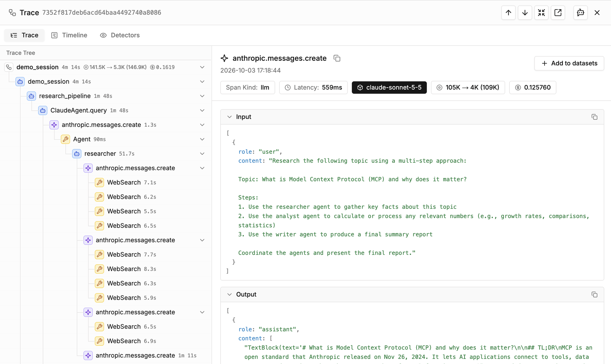Collapse the researcher node in trace tree
This screenshot has height=364, width=611.
[202, 154]
